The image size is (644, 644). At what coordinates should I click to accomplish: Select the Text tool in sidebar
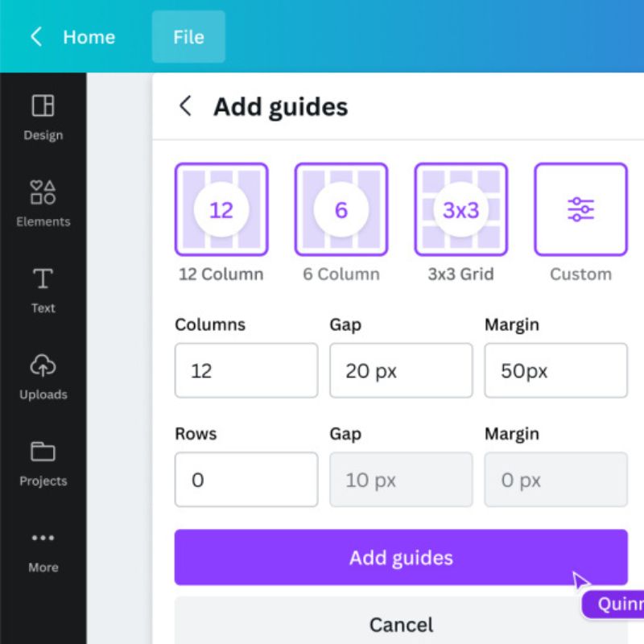(x=43, y=290)
